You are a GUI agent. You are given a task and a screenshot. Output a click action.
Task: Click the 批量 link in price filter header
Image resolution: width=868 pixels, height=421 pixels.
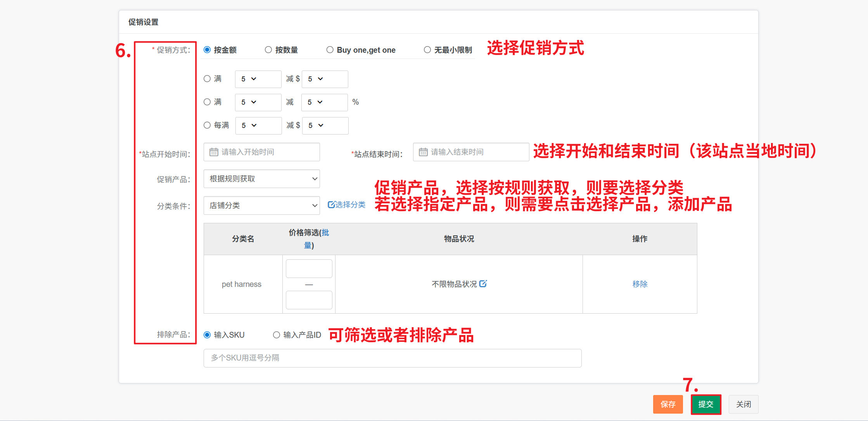pos(325,233)
